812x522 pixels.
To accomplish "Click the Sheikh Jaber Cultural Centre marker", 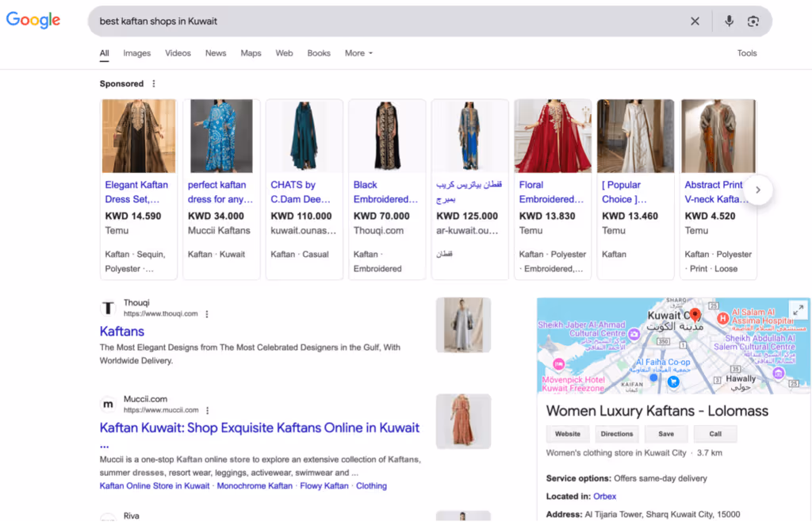I will [x=634, y=335].
